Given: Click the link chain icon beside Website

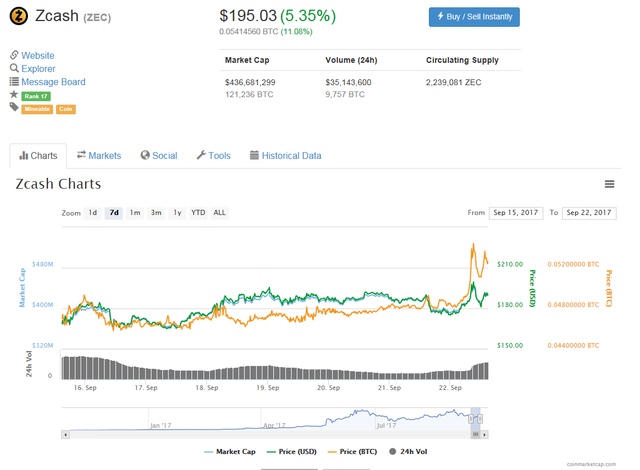Looking at the screenshot, I should pyautogui.click(x=14, y=55).
